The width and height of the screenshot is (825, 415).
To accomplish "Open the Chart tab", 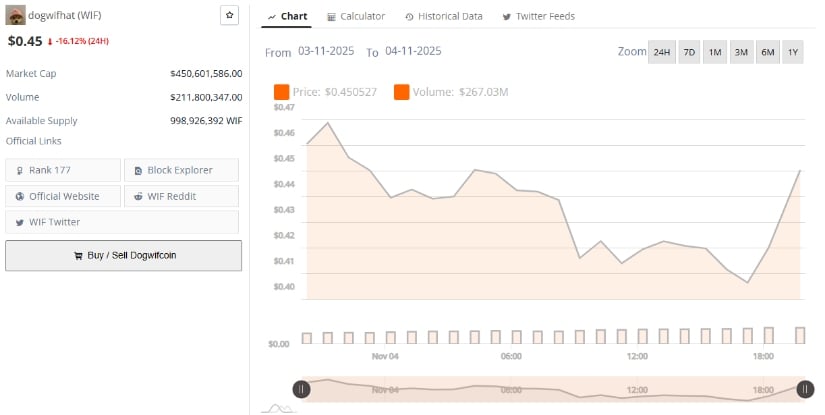I will pyautogui.click(x=287, y=17).
